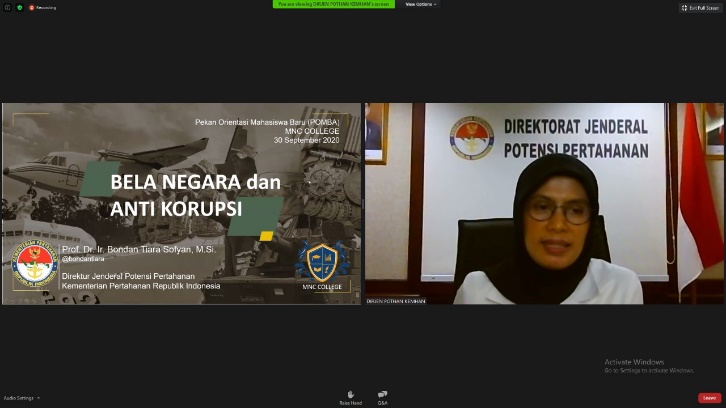Click the 30 September 2020 date text

(x=306, y=140)
